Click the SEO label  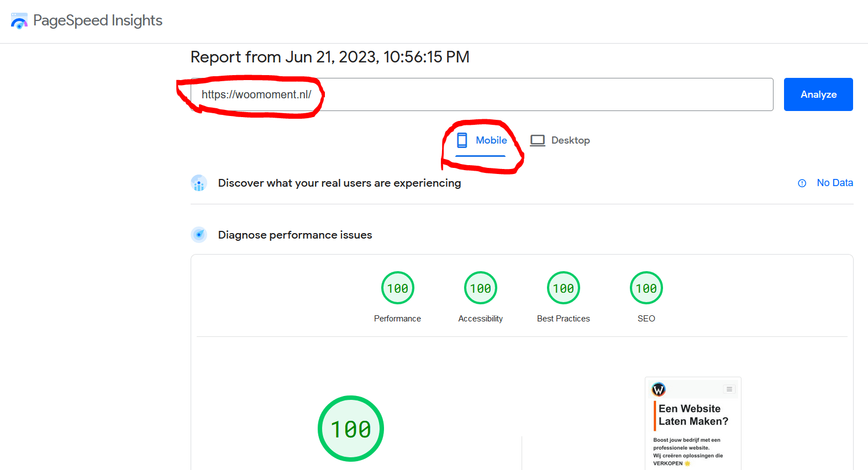(x=646, y=319)
